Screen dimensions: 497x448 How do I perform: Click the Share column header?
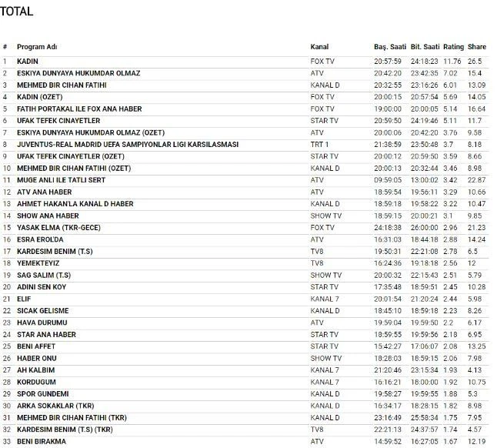point(476,47)
